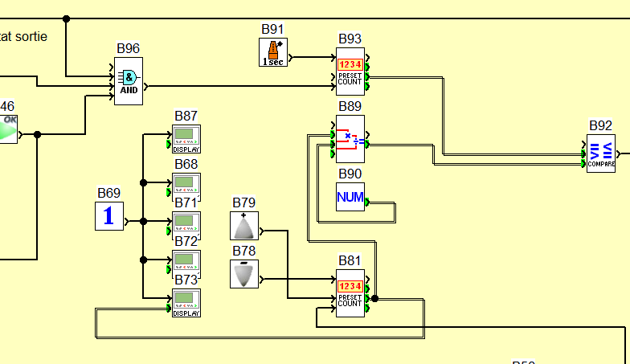
Task: Click the green OK block at left edge
Action: coord(9,129)
